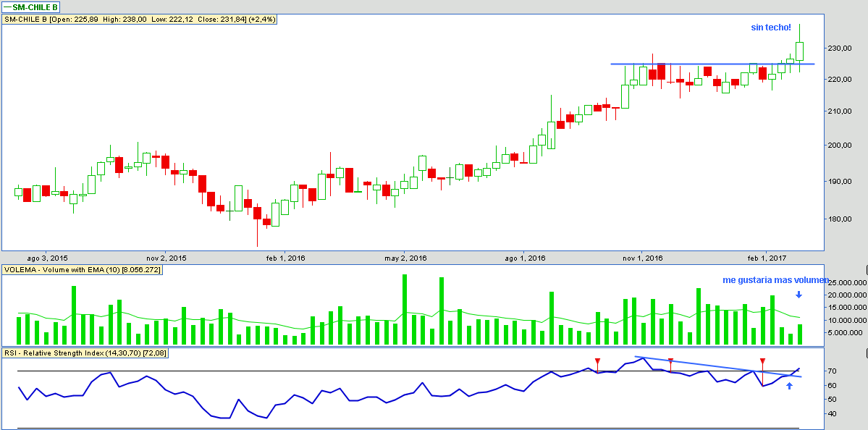Click the 5.000.000 volume axis label
This screenshot has width=868, height=430.
[846, 333]
